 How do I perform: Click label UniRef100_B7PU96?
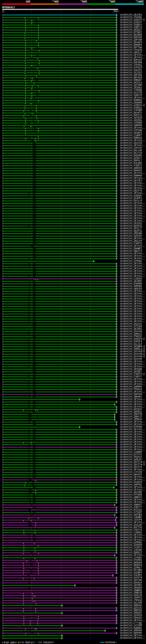pyautogui.click(x=131, y=427)
